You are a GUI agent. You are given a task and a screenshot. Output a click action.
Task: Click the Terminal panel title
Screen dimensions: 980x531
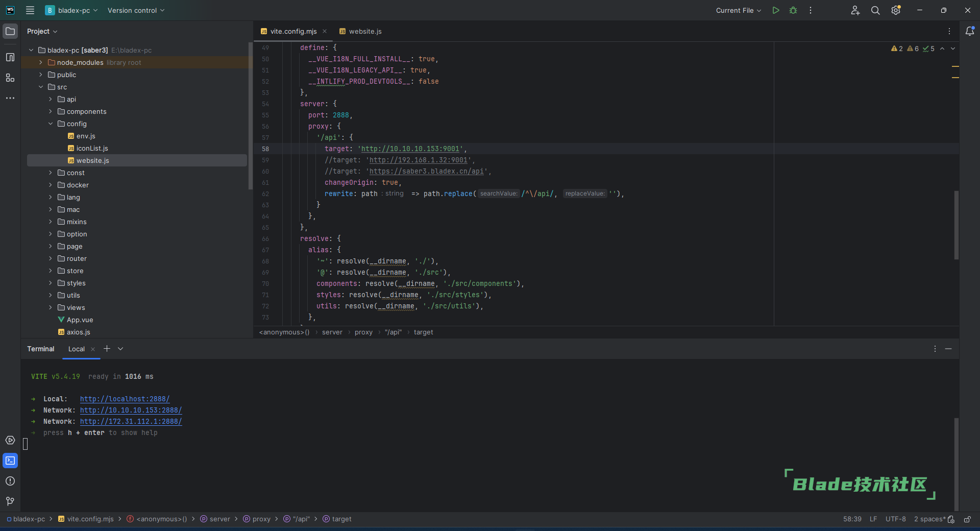(41, 349)
